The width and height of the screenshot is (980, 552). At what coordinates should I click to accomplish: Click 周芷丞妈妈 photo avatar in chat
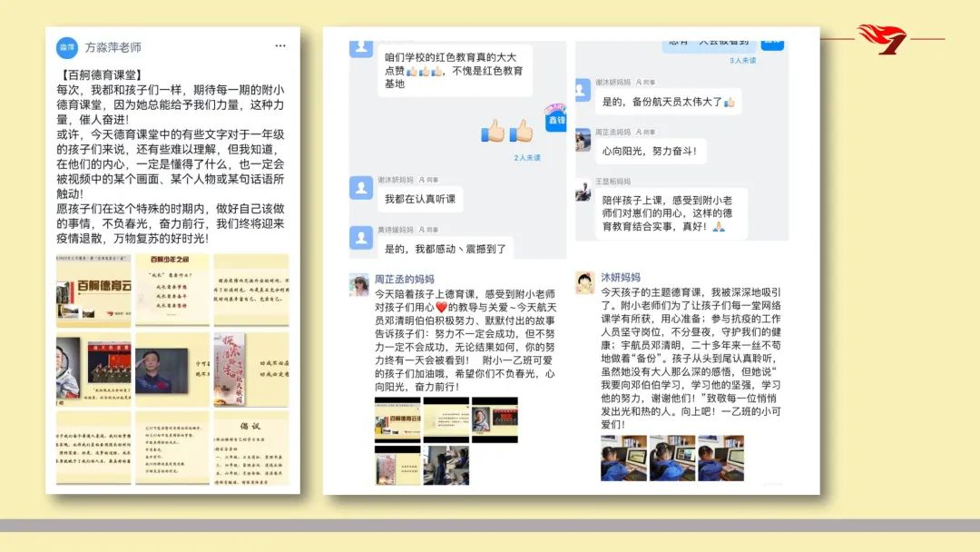[x=583, y=140]
